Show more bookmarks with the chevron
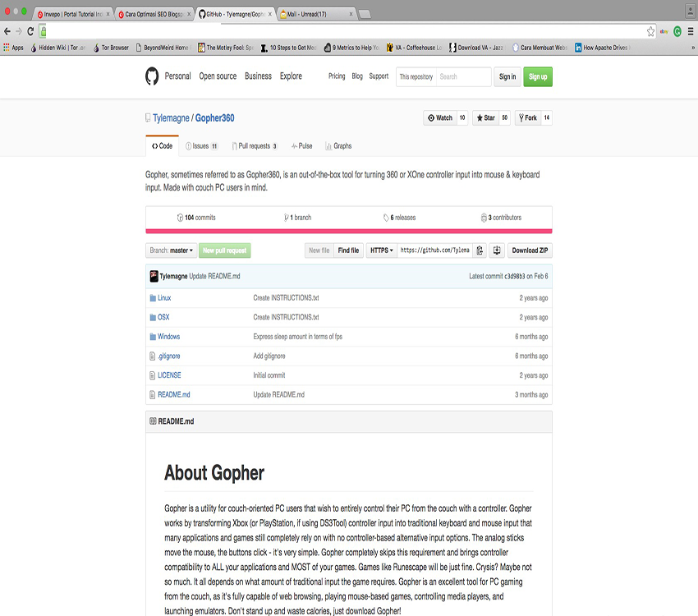The height and width of the screenshot is (616, 698). pyautogui.click(x=692, y=47)
